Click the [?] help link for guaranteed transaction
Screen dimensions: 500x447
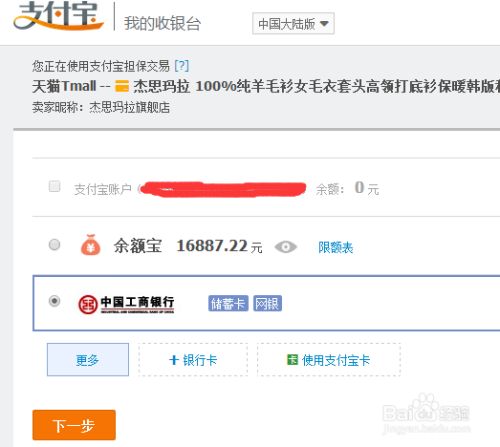point(182,66)
